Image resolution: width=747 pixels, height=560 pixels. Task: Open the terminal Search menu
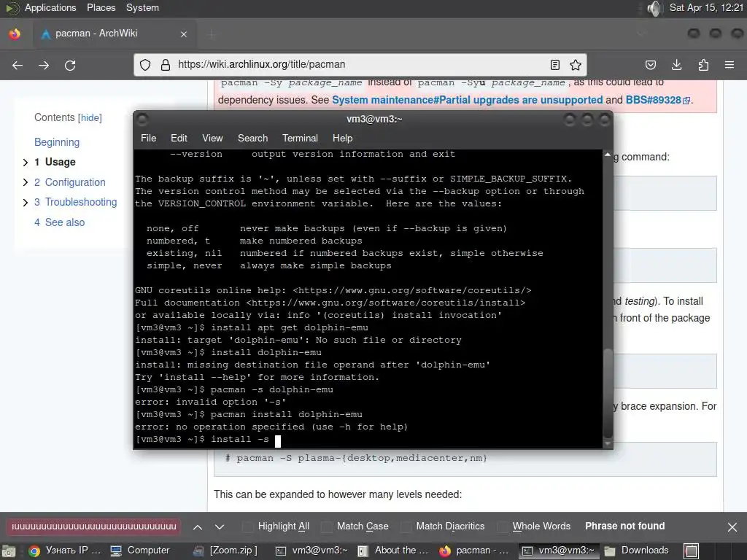252,138
